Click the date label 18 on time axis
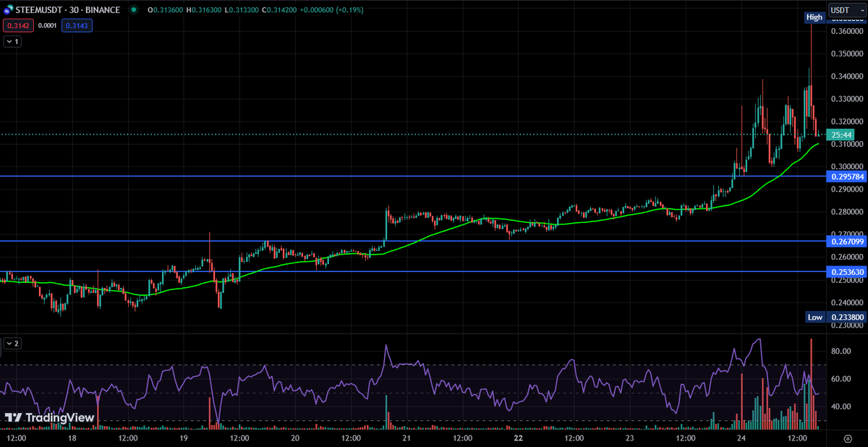868x447 pixels. (x=72, y=438)
